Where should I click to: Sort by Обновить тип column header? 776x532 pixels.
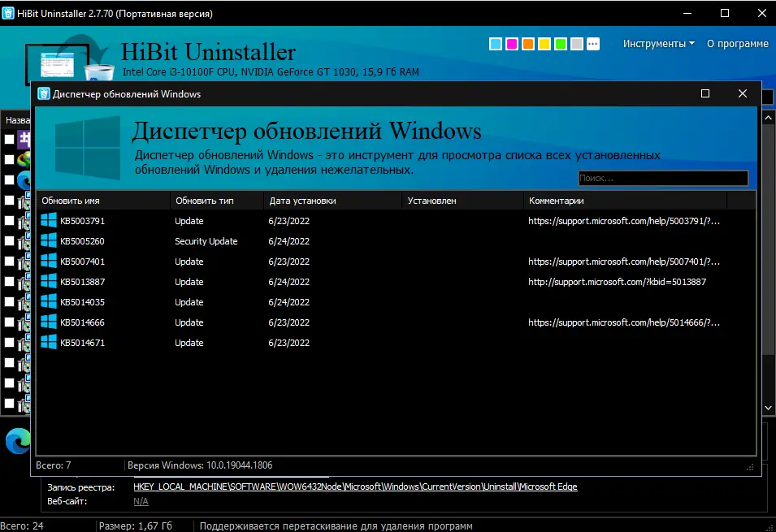(x=217, y=201)
